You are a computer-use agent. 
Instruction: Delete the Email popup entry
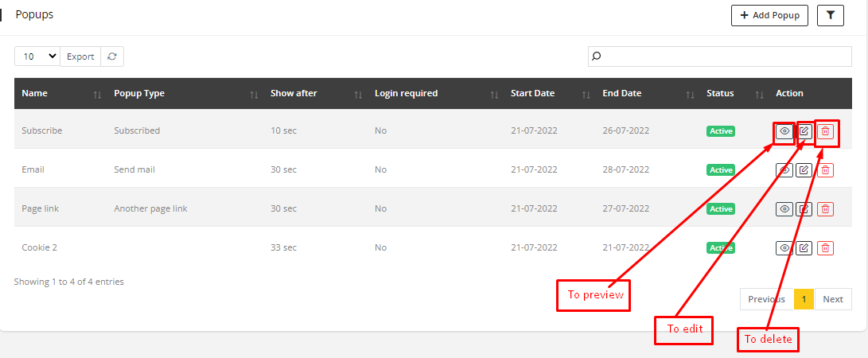click(826, 169)
